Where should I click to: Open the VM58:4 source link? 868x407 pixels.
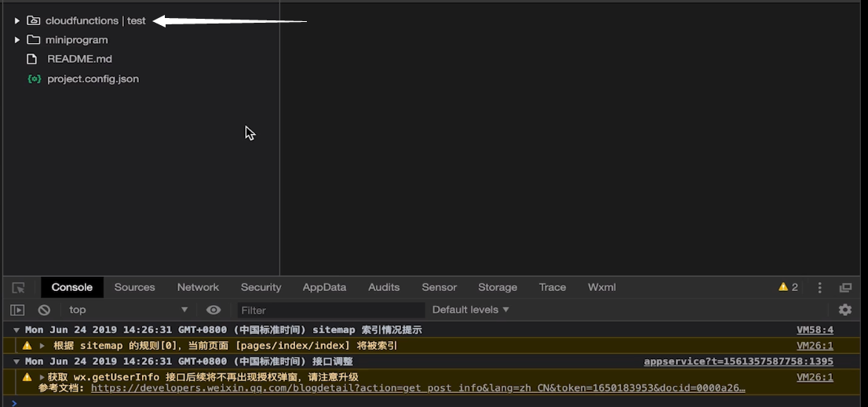[x=815, y=330]
